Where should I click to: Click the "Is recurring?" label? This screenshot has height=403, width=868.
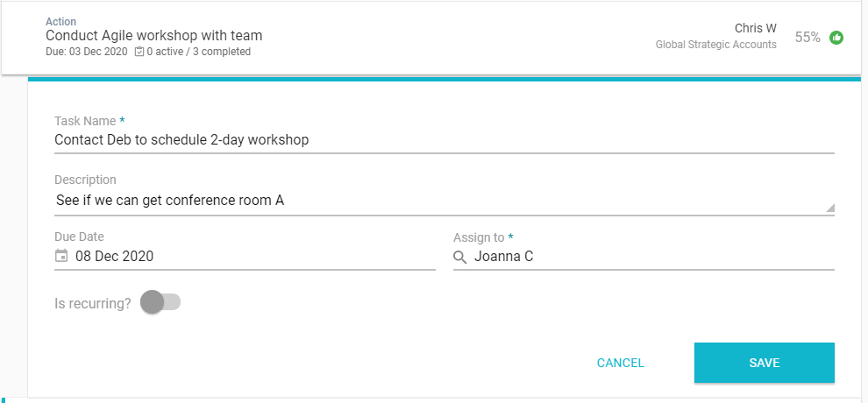93,304
